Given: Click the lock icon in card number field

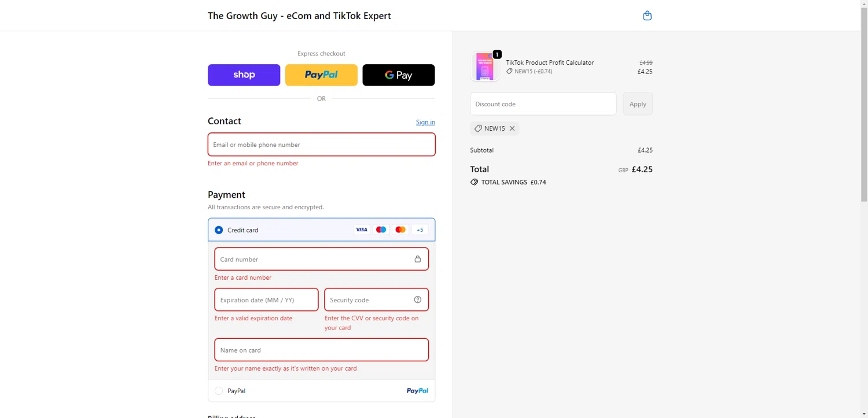Looking at the screenshot, I should (x=417, y=259).
